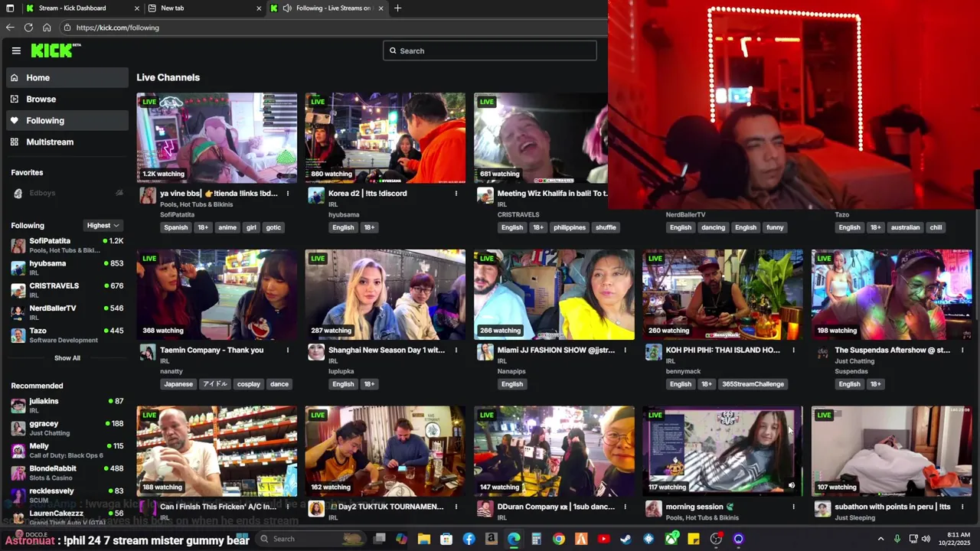Viewport: 980px width, 551px height.
Task: Switch to Stream - Kick Dashboard tab
Action: [82, 8]
